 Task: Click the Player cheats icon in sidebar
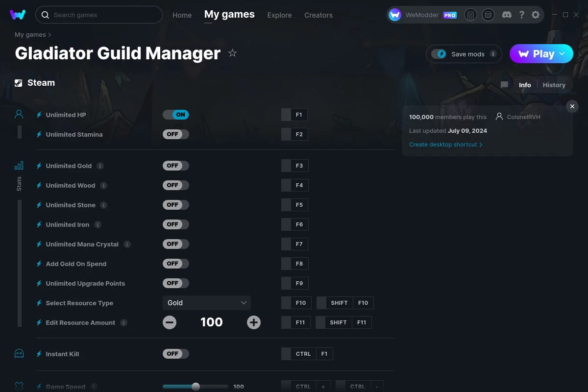coord(19,114)
